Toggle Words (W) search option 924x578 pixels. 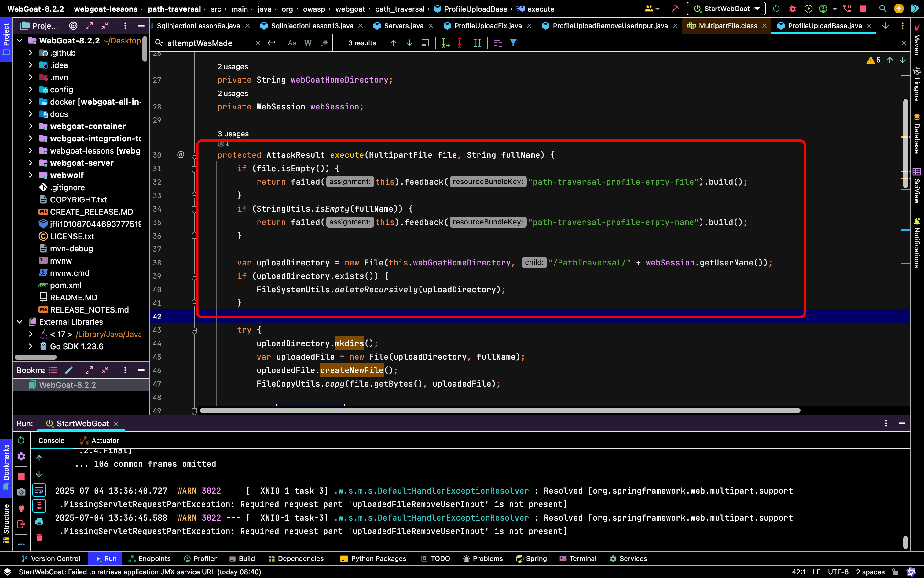(x=308, y=43)
